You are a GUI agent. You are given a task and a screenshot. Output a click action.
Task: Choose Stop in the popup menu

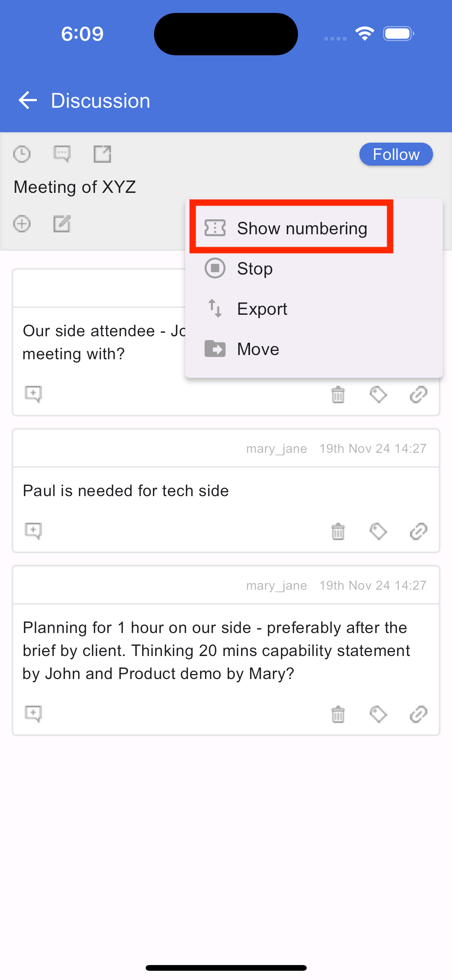tap(314, 268)
